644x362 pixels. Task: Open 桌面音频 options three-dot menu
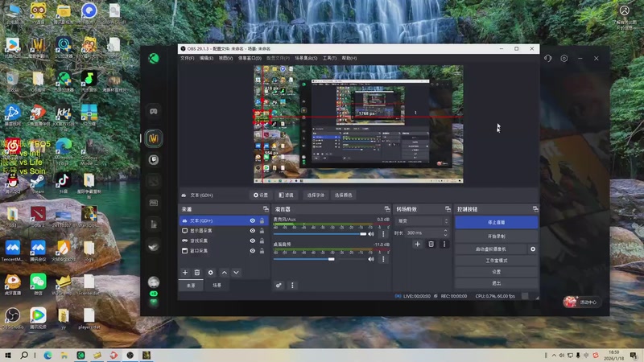pos(383,259)
